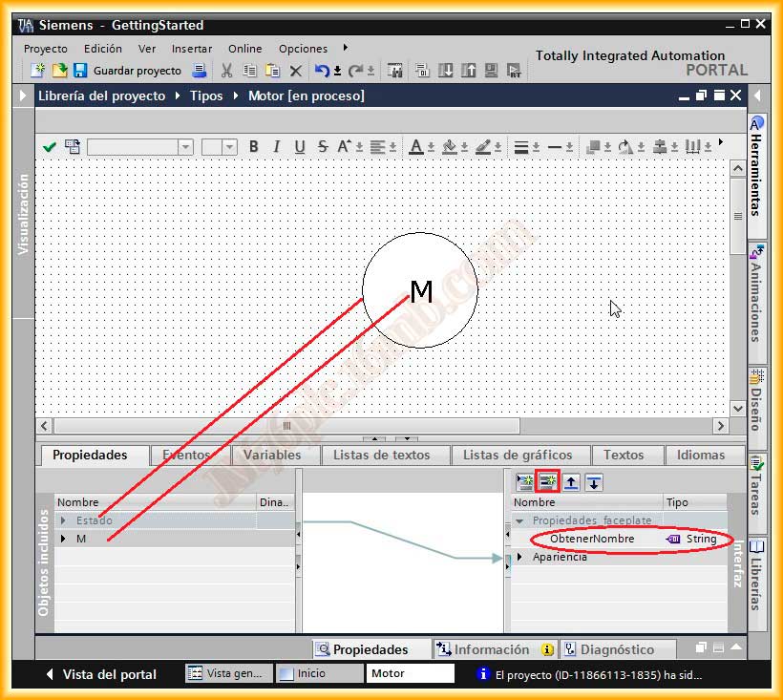
Task: Click the print icon in toolbar
Action: tap(199, 71)
